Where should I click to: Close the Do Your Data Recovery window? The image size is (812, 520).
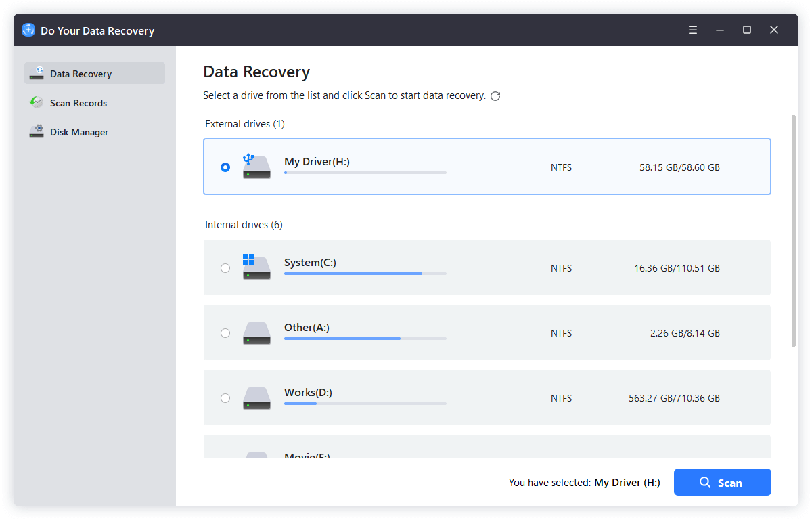coord(774,30)
